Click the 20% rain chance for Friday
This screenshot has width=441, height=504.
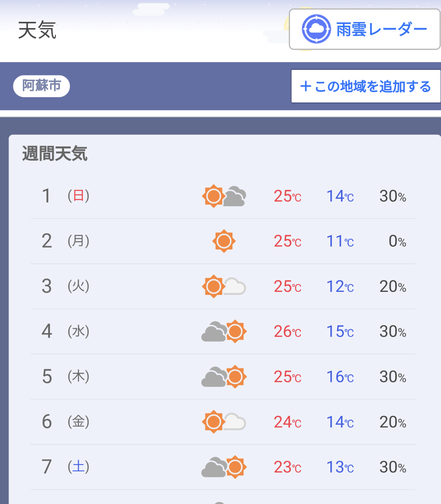[393, 422]
